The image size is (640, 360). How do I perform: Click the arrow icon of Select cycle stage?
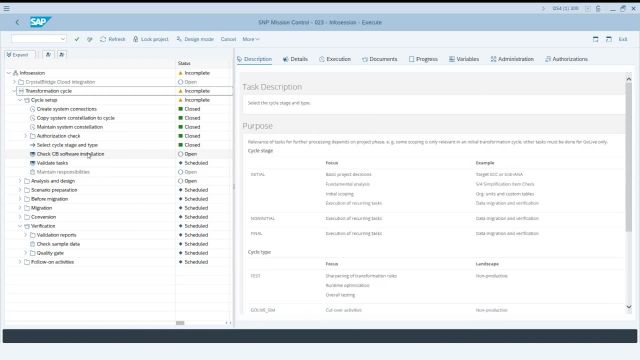[33, 145]
